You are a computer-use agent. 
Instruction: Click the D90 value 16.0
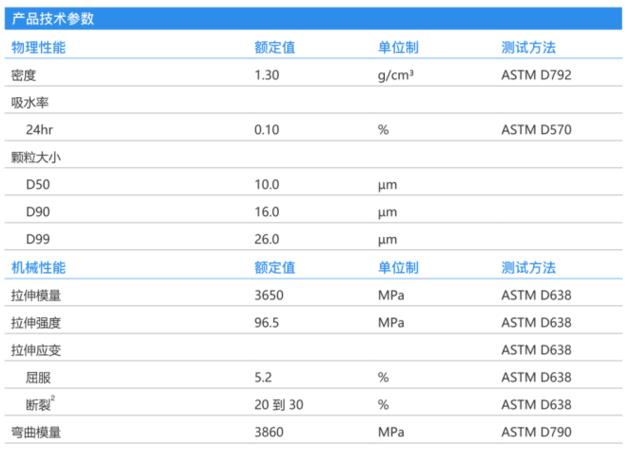tap(267, 212)
